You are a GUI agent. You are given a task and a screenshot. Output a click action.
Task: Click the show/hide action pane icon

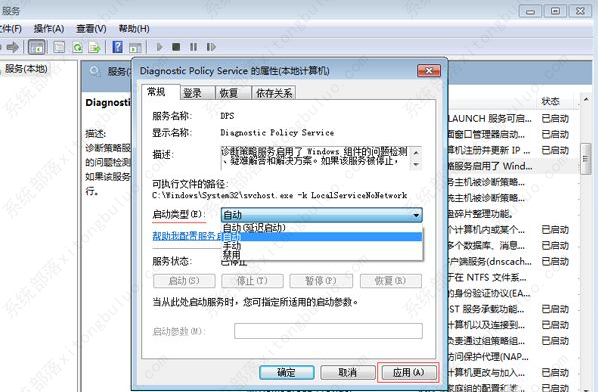click(x=135, y=48)
